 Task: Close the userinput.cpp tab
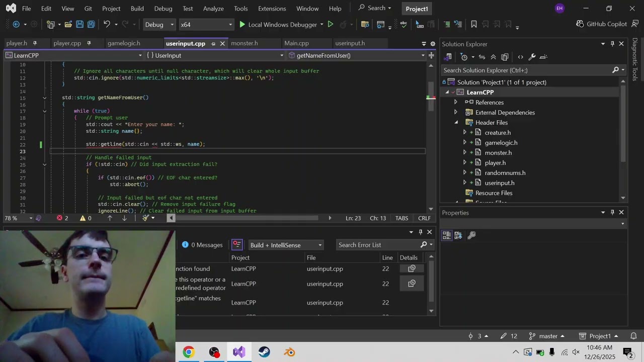coord(222,44)
